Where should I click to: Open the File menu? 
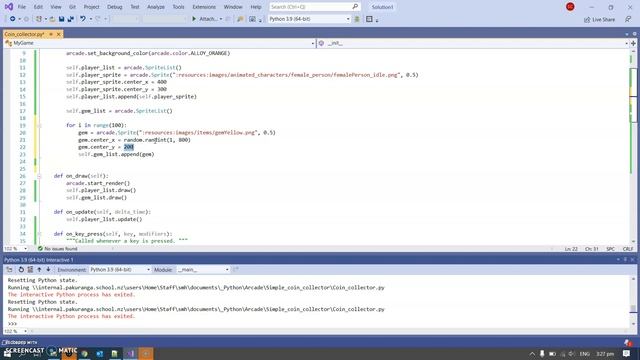22,7
